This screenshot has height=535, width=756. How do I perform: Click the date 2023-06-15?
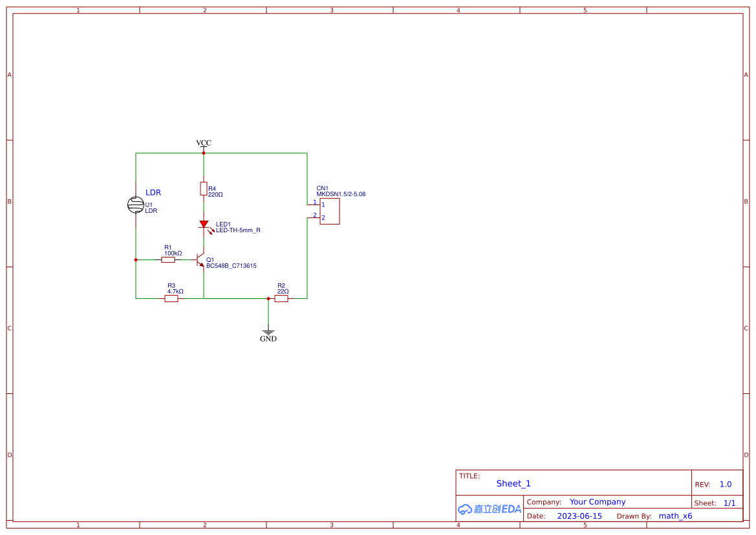pos(578,516)
